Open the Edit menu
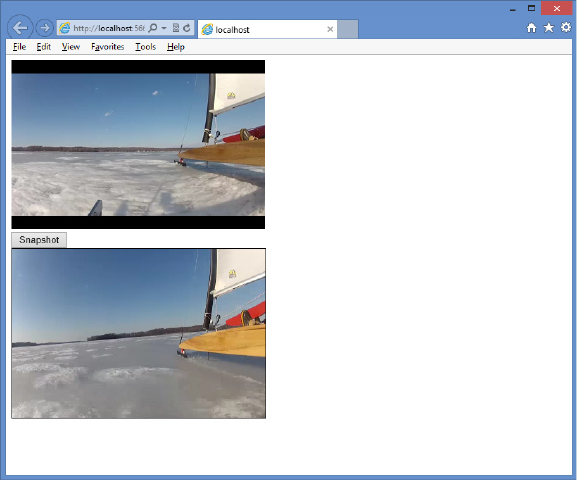The width and height of the screenshot is (577, 480). 43,47
